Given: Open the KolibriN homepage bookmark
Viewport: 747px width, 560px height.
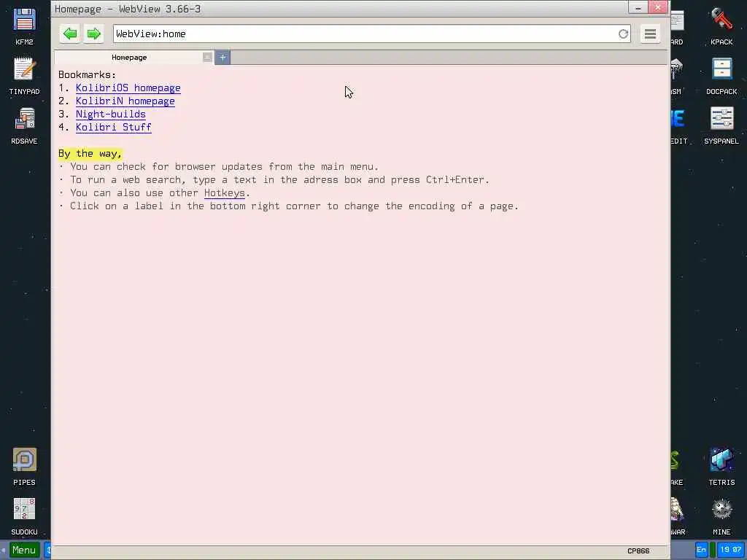Looking at the screenshot, I should click(x=125, y=101).
